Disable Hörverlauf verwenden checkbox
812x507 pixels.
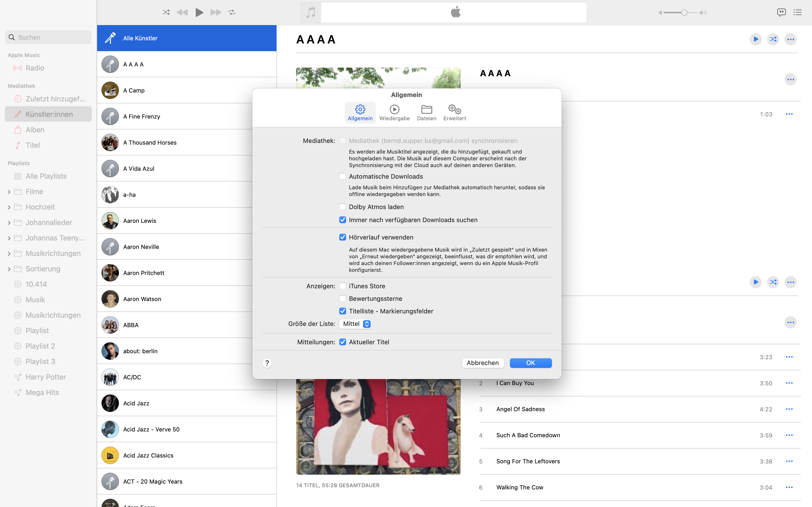coord(343,237)
